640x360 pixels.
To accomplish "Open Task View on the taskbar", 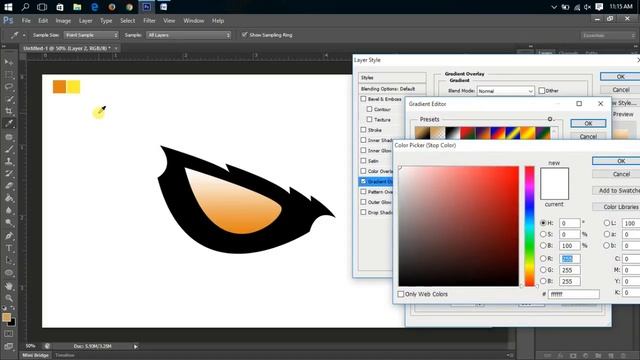I will click(x=42, y=7).
